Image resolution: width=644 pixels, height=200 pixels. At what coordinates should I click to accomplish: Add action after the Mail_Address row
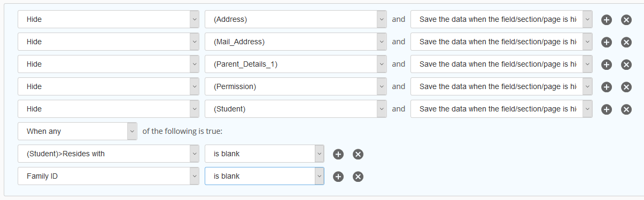[607, 42]
